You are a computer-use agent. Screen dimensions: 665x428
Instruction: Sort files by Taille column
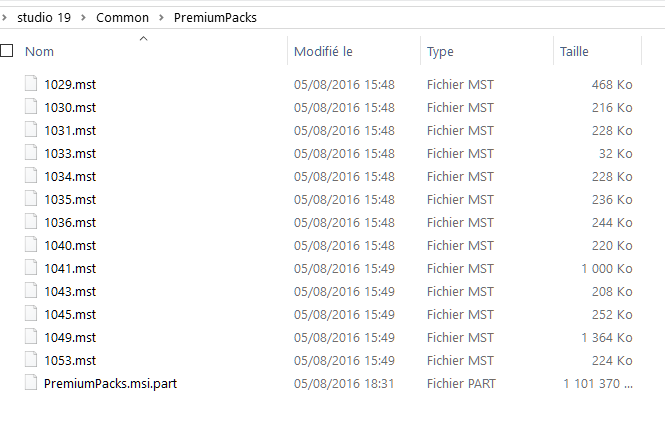(574, 51)
